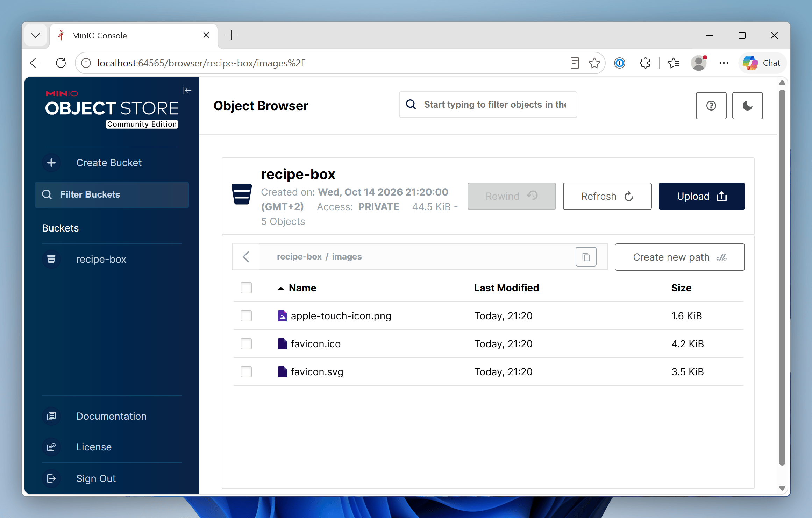Screen dimensions: 812x518
Task: Open the browser extensions puzzle icon
Action: tap(645, 63)
